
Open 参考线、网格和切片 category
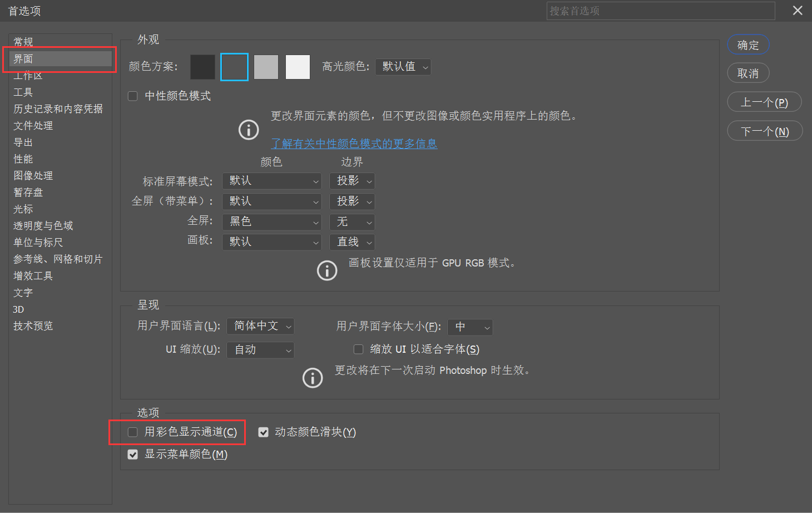(61, 259)
